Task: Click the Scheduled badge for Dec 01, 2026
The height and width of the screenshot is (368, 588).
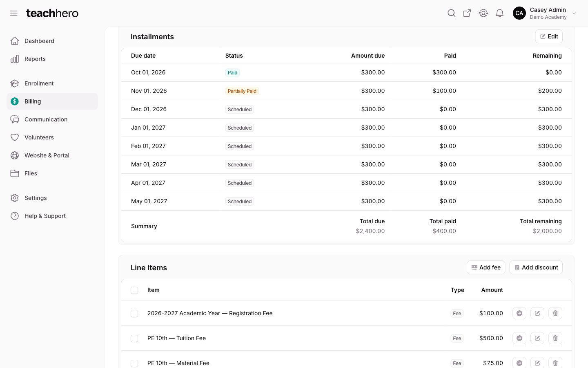Action: tap(240, 110)
